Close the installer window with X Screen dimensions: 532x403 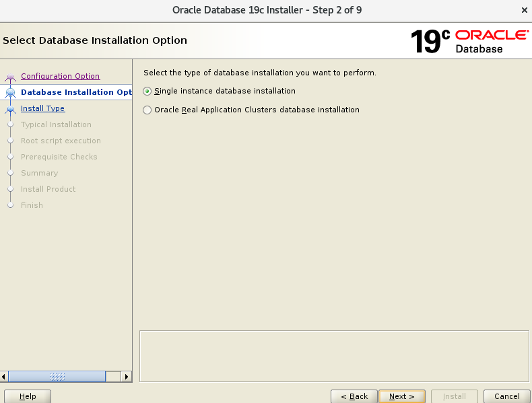point(524,10)
